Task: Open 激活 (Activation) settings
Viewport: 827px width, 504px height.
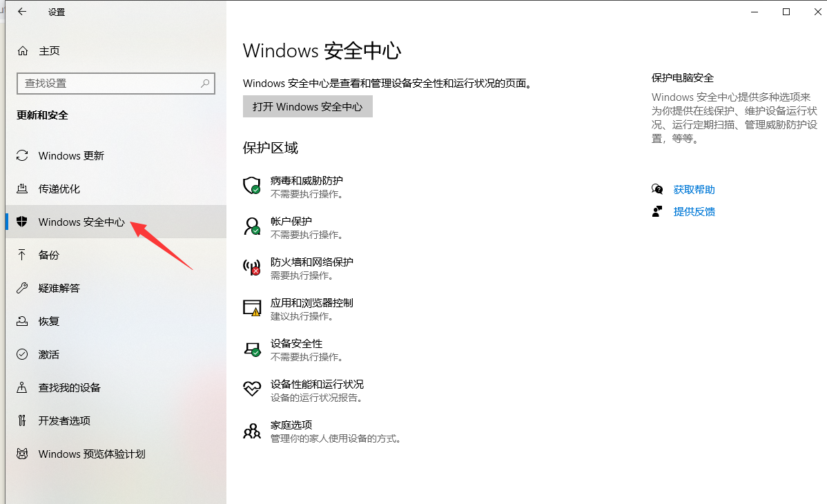Action: [x=48, y=354]
